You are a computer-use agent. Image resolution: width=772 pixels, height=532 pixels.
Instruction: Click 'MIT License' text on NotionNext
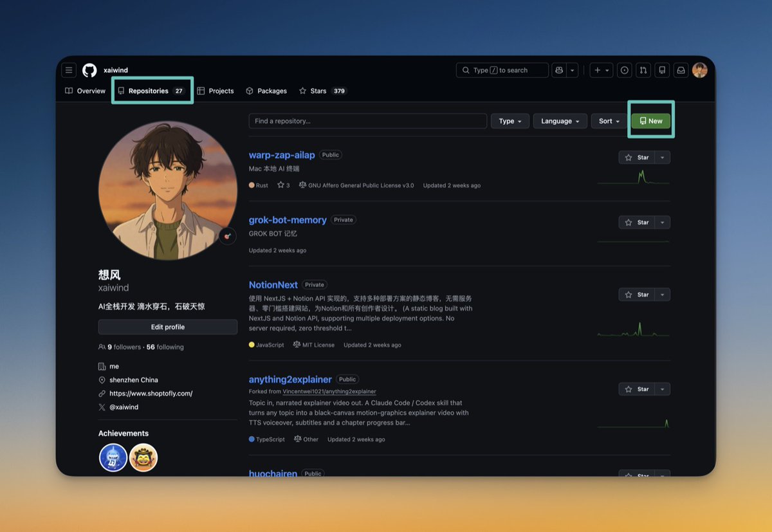318,345
